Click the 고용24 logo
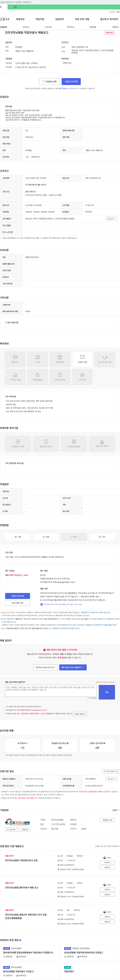The width and height of the screenshot is (120, 980). coord(5,19)
